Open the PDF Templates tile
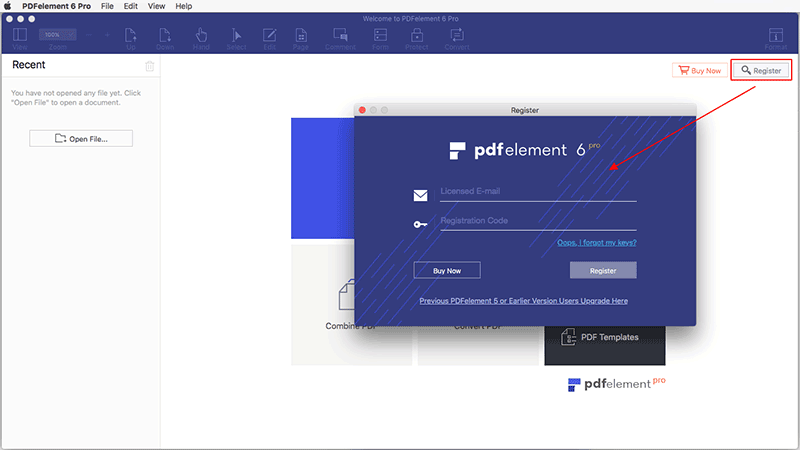This screenshot has height=450, width=800. pos(605,345)
